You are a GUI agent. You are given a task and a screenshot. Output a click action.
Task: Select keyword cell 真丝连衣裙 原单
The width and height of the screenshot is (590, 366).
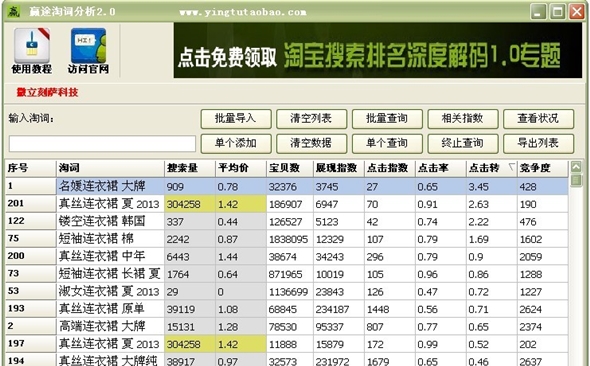110,309
